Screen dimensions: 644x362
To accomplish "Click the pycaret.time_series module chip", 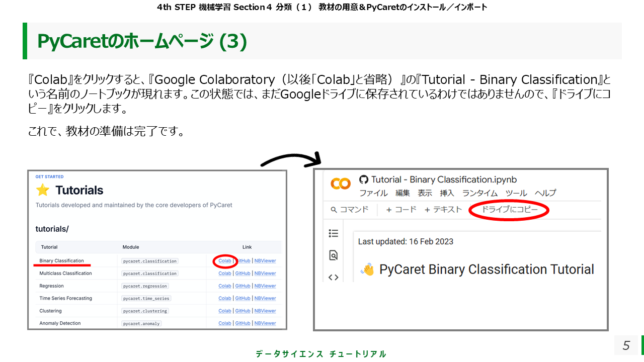I will click(x=146, y=298).
